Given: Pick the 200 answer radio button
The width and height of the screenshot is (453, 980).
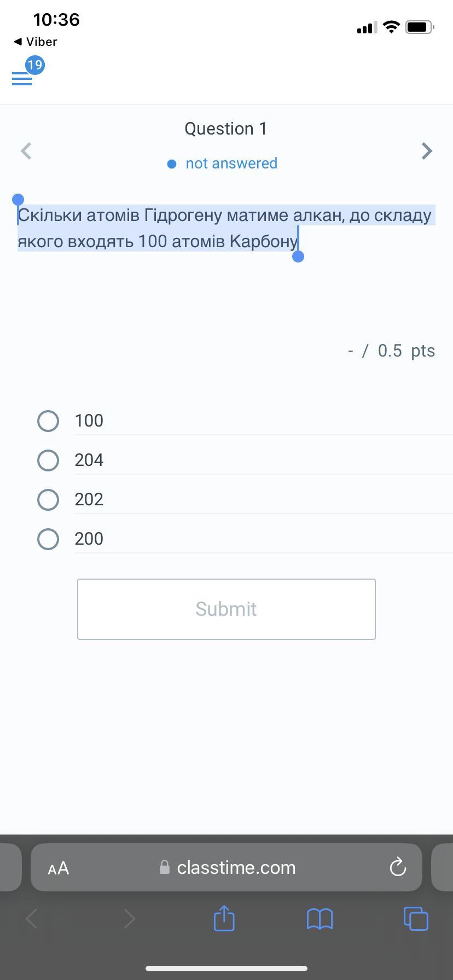Looking at the screenshot, I should coord(48,539).
